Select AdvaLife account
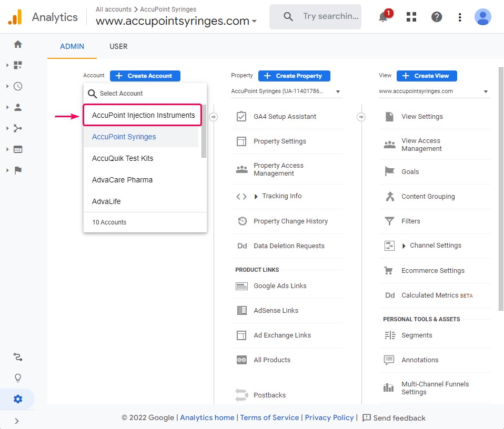 pyautogui.click(x=141, y=201)
